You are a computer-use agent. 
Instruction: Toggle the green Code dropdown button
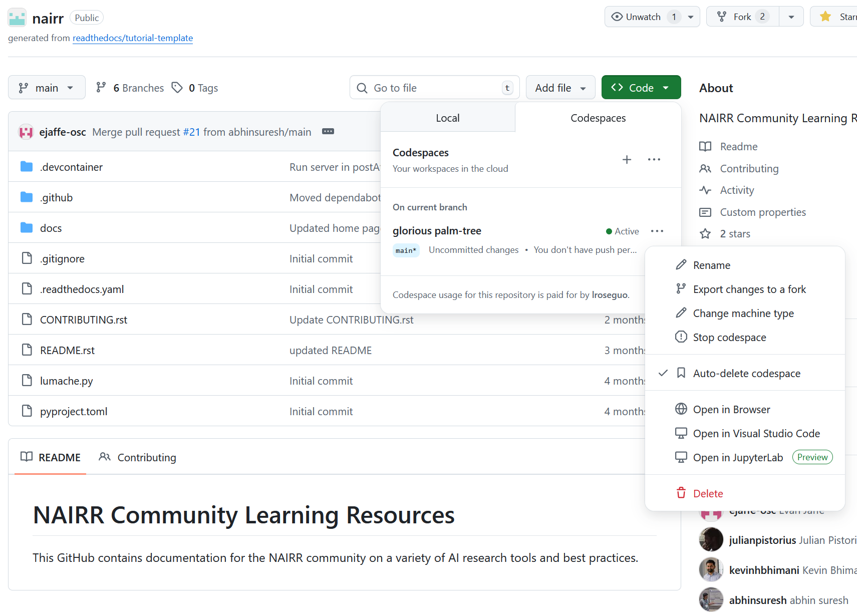pyautogui.click(x=641, y=88)
